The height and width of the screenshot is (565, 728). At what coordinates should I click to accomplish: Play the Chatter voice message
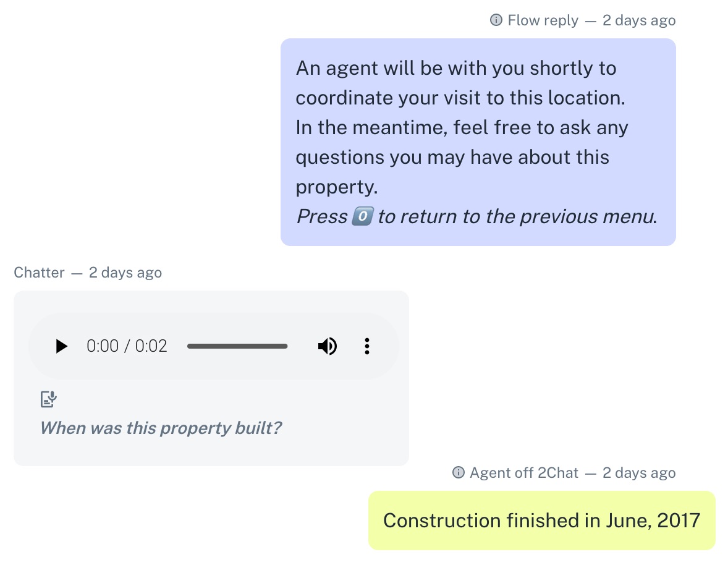pyautogui.click(x=61, y=346)
